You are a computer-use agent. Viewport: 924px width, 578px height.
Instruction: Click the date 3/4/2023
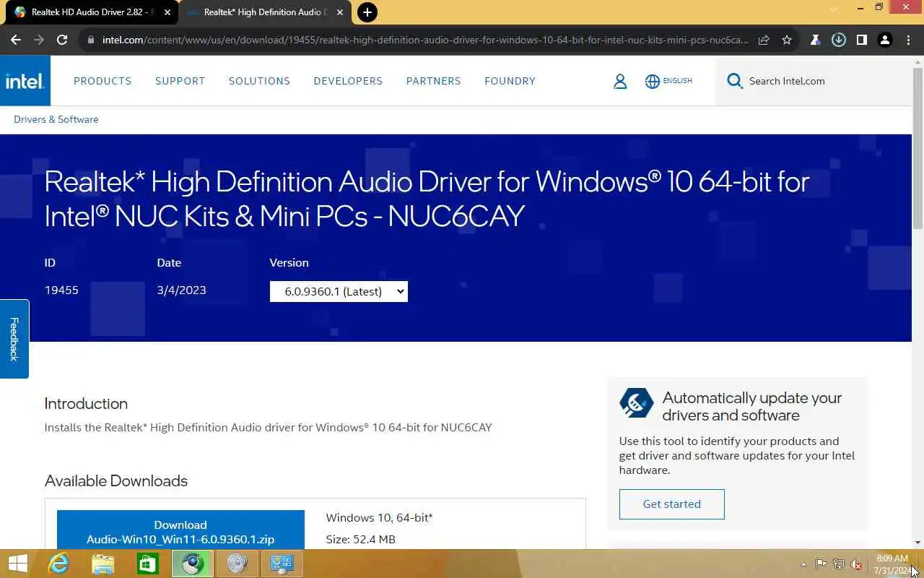(x=181, y=290)
